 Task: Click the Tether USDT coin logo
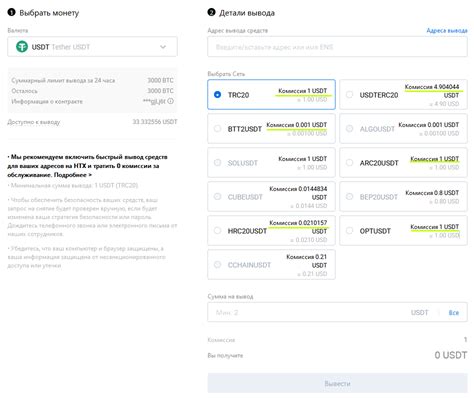(22, 47)
